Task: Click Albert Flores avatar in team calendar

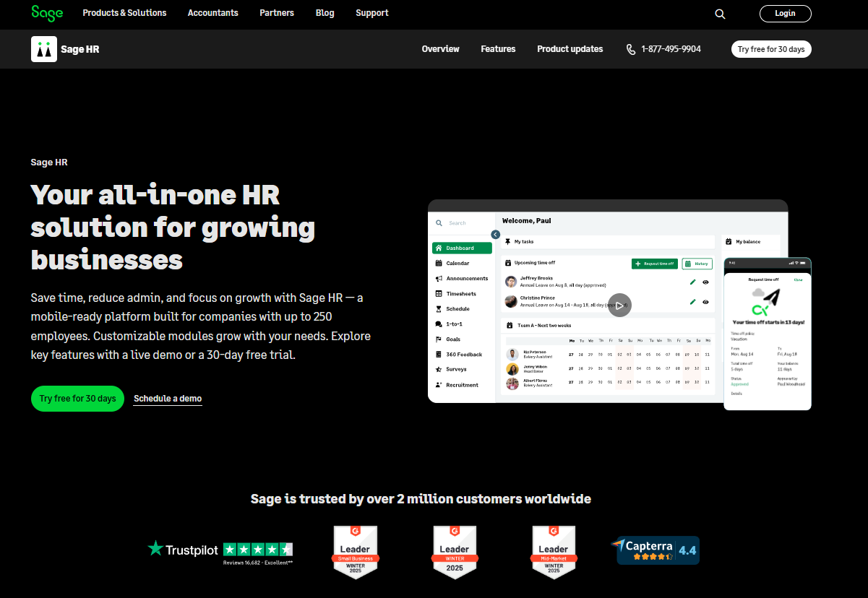Action: (512, 383)
